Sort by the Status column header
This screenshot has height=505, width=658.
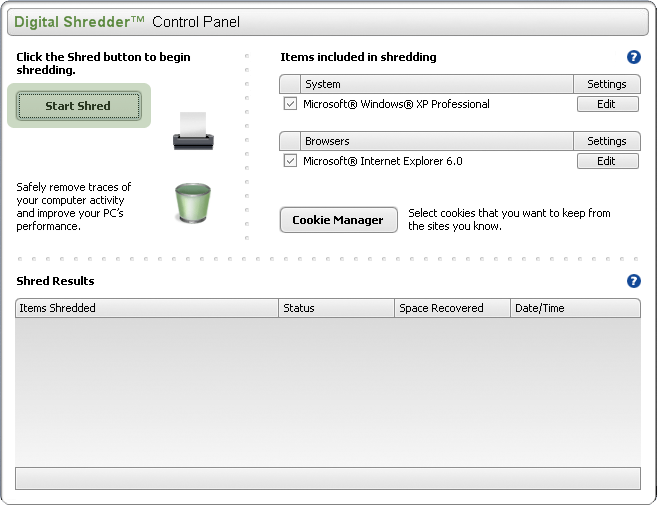(x=336, y=308)
